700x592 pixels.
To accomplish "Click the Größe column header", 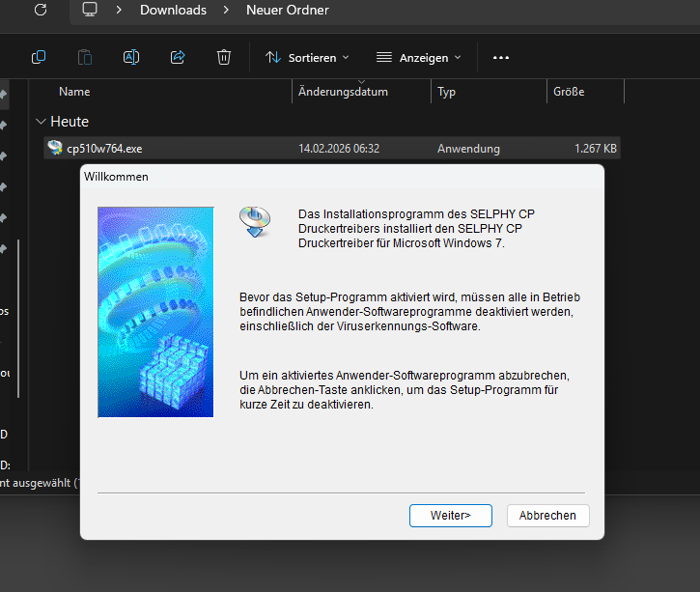I will pyautogui.click(x=569, y=92).
